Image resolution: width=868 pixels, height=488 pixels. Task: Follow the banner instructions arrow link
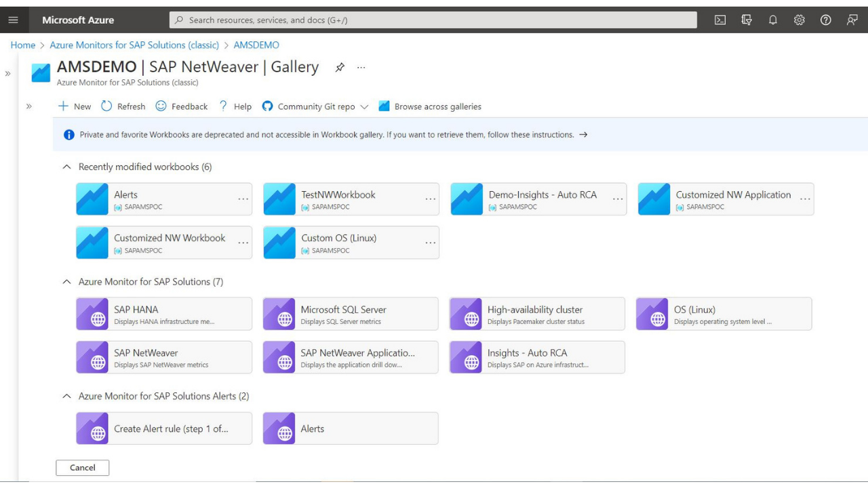click(x=583, y=135)
